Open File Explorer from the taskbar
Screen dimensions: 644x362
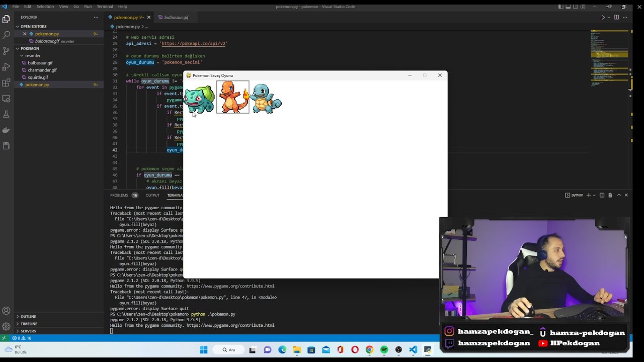[297, 350]
